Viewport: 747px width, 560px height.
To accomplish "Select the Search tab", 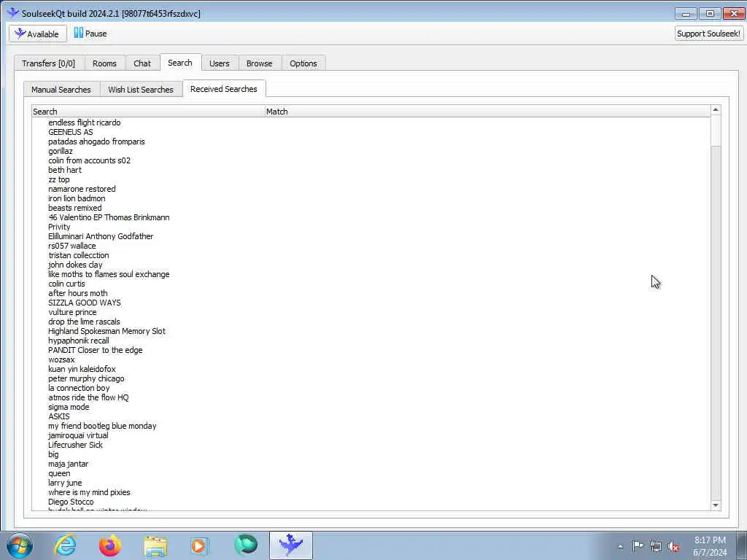I will (180, 63).
